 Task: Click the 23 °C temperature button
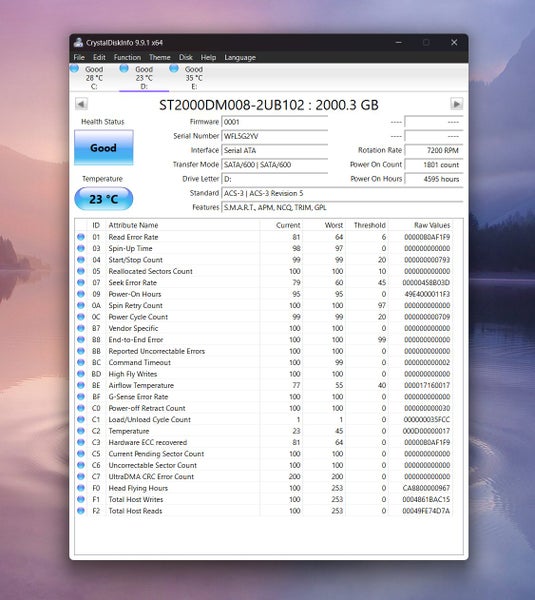pyautogui.click(x=104, y=199)
